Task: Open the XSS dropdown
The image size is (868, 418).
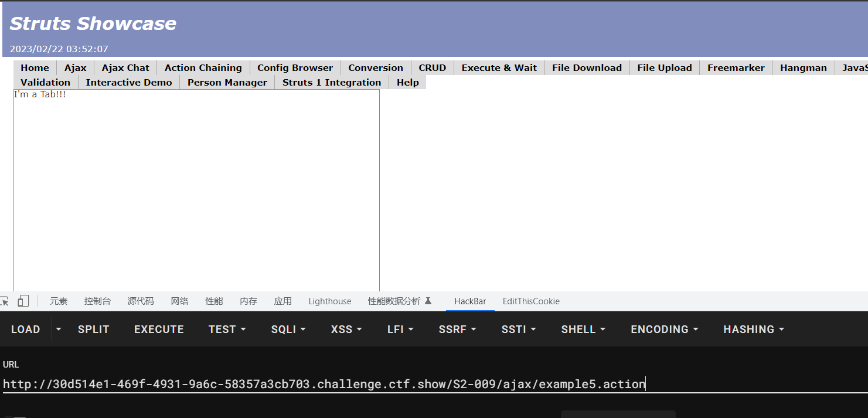Action: click(x=346, y=329)
